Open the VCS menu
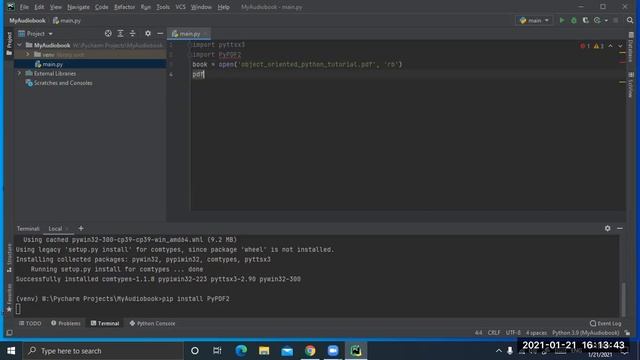 tap(180, 7)
